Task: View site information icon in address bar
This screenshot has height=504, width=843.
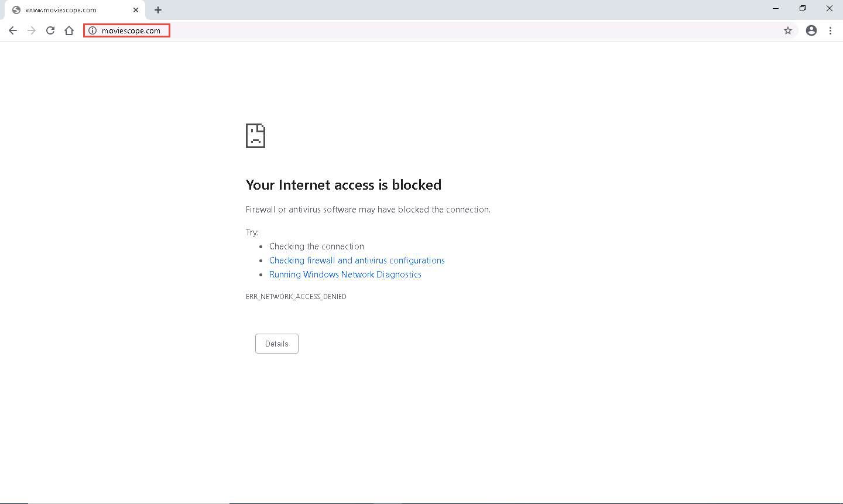Action: 92,30
